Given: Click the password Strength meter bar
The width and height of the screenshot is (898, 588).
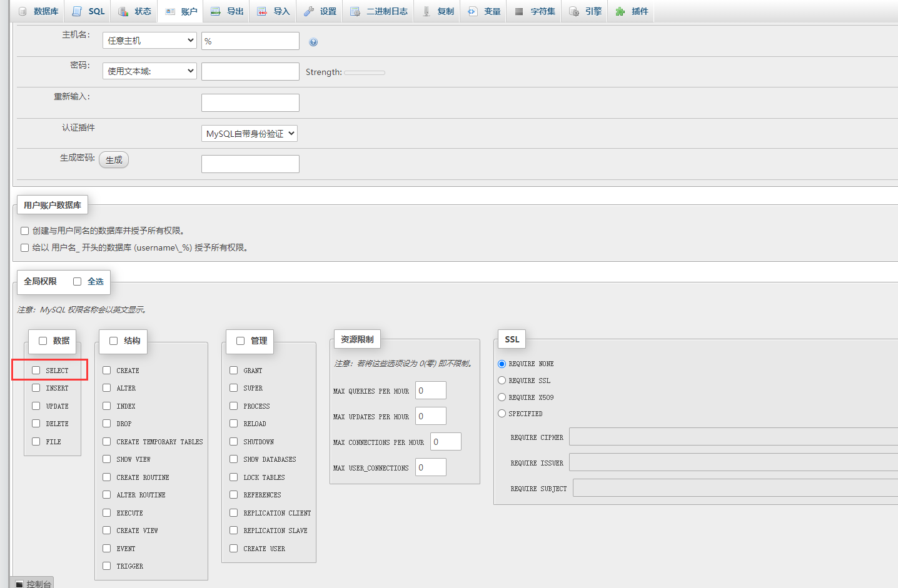Looking at the screenshot, I should [365, 72].
